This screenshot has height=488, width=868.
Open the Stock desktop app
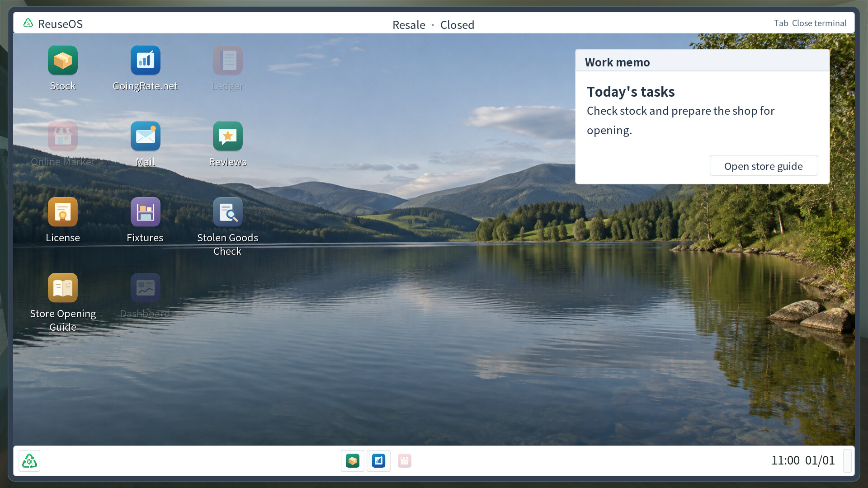[x=63, y=61]
